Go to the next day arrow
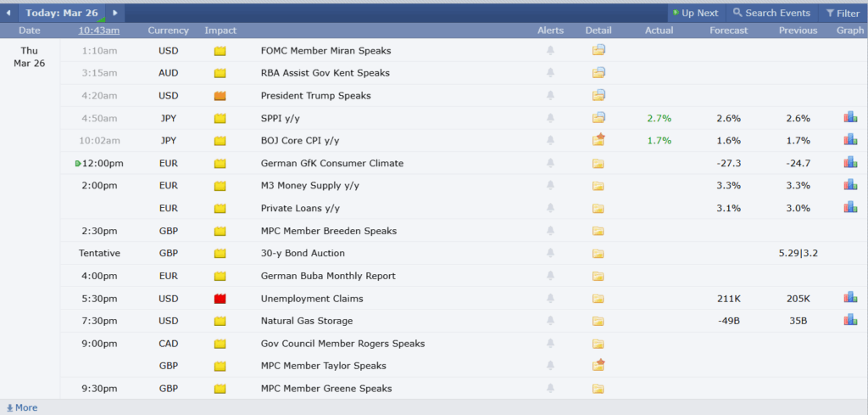The image size is (868, 415). tap(115, 13)
